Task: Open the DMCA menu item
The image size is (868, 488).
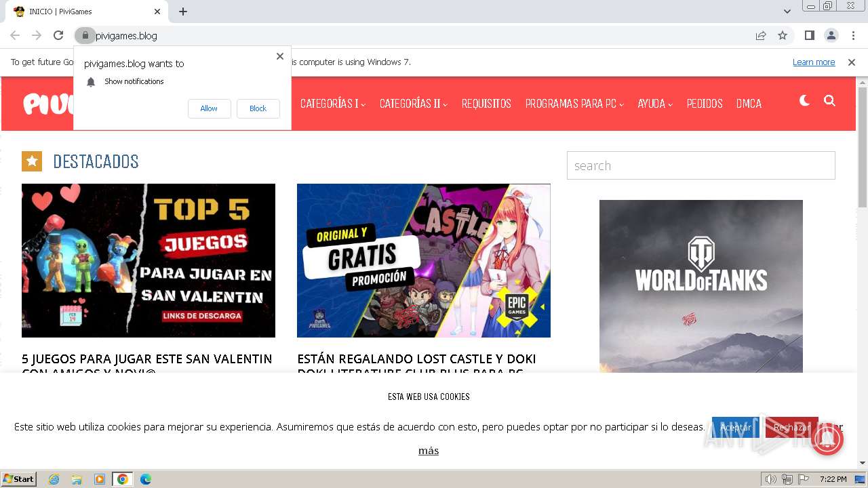Action: coord(749,104)
